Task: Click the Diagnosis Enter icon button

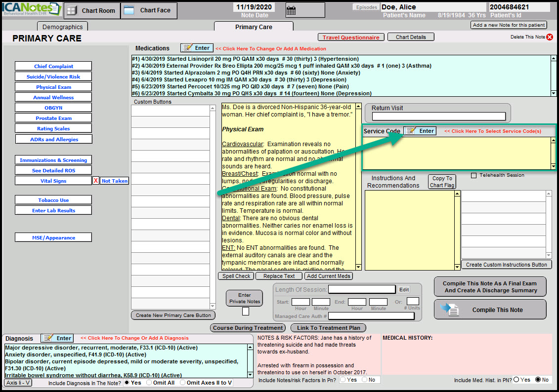Action: pyautogui.click(x=57, y=338)
